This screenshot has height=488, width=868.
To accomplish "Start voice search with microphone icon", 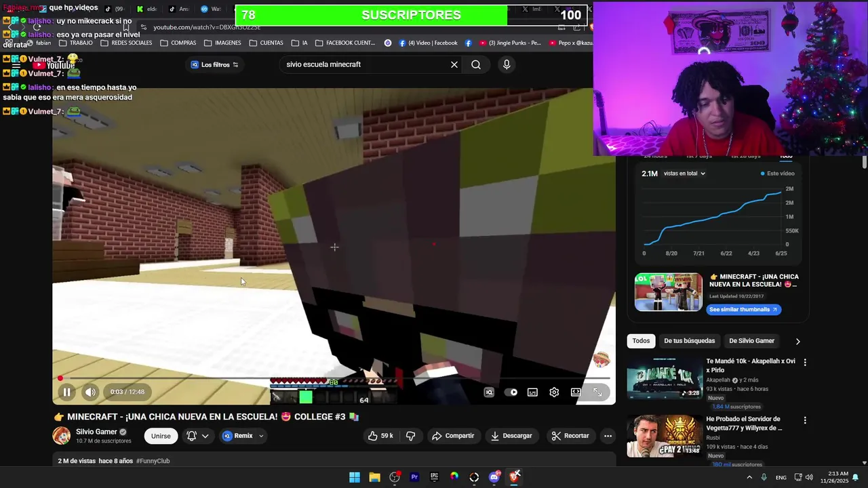I will point(507,64).
